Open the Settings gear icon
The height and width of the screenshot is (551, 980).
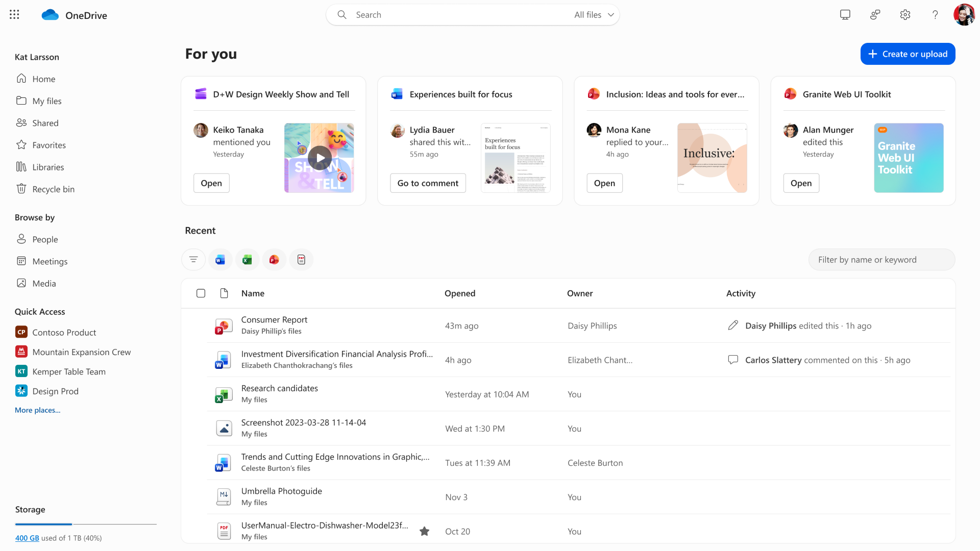pyautogui.click(x=905, y=15)
